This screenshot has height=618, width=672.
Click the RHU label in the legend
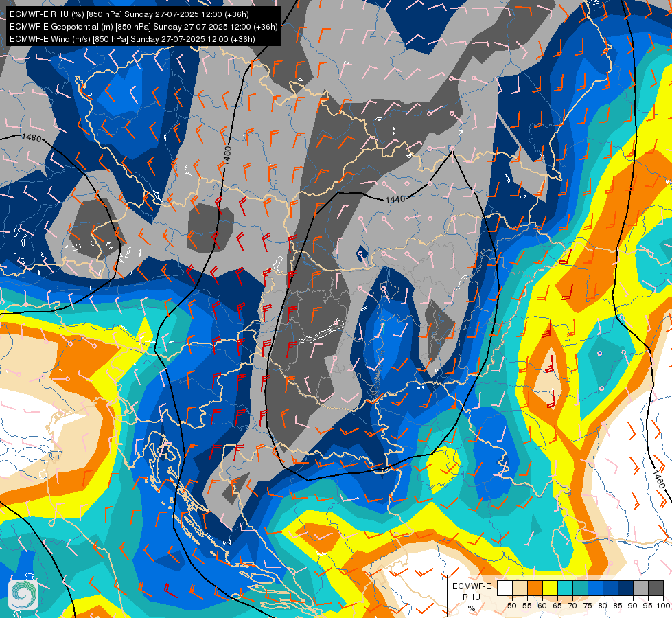(472, 597)
